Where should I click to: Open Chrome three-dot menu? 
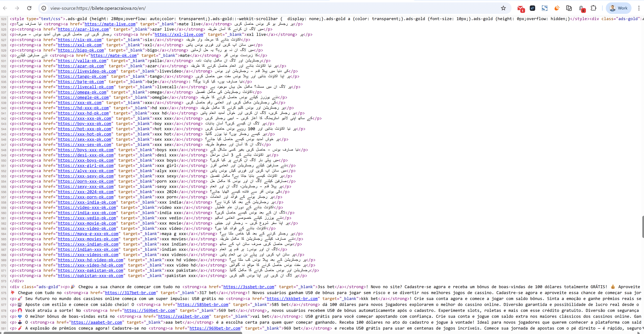639,8
